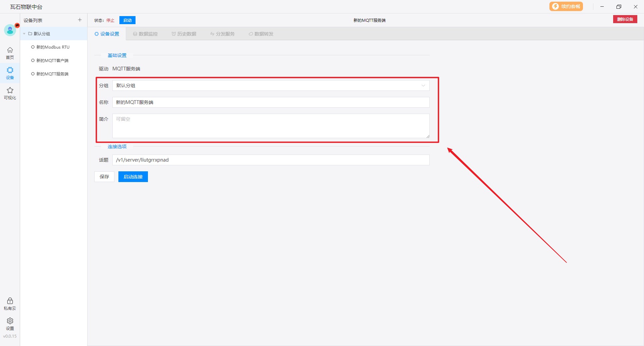
Task: Click the 话题 topic input field
Action: pos(271,160)
